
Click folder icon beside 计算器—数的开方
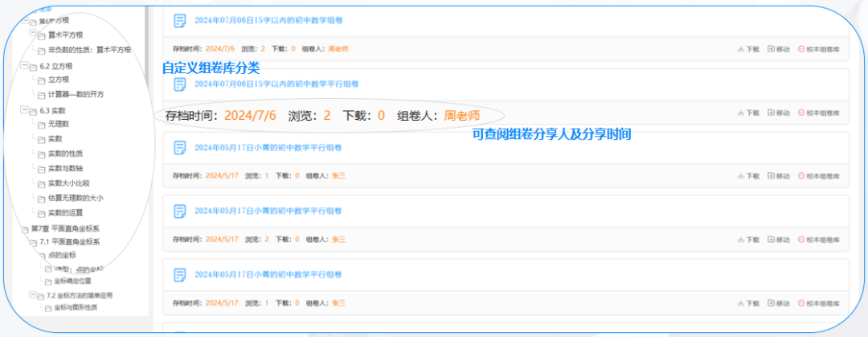coord(42,96)
